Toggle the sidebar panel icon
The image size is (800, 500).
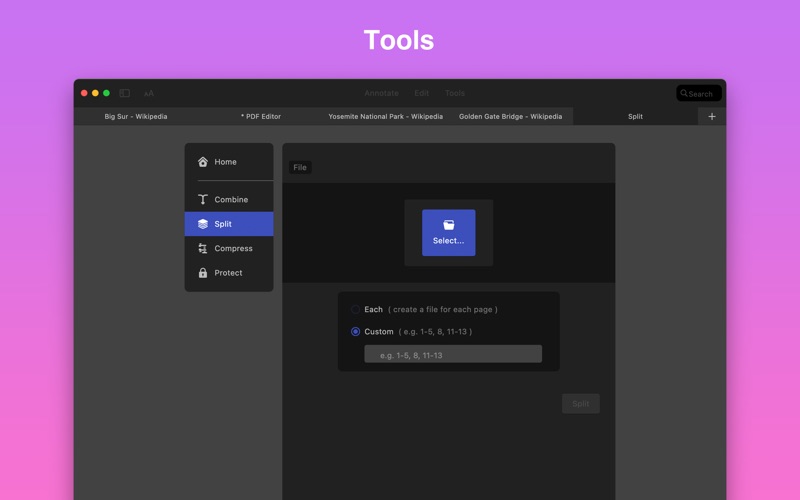[125, 93]
